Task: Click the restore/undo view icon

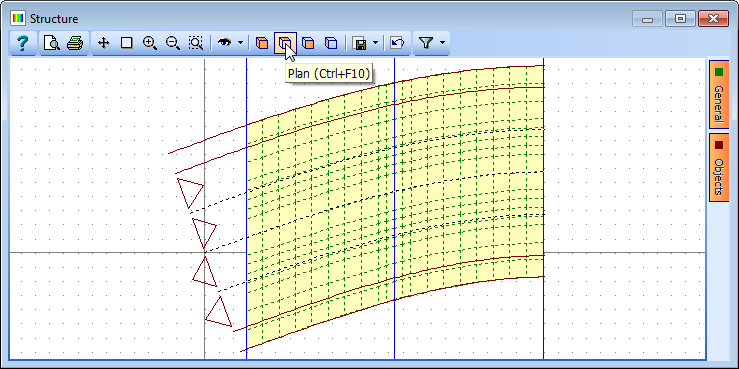Action: [x=397, y=43]
